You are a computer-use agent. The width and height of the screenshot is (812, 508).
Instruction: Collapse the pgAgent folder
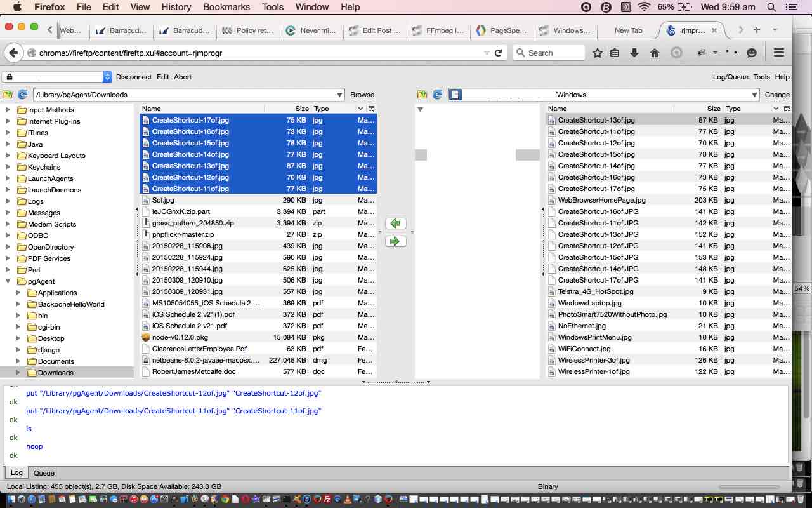[8, 281]
